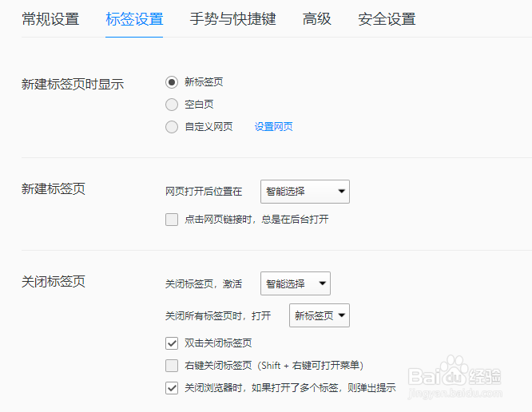Click the 新建标签页 section heading
The width and height of the screenshot is (532, 412).
tap(54, 189)
